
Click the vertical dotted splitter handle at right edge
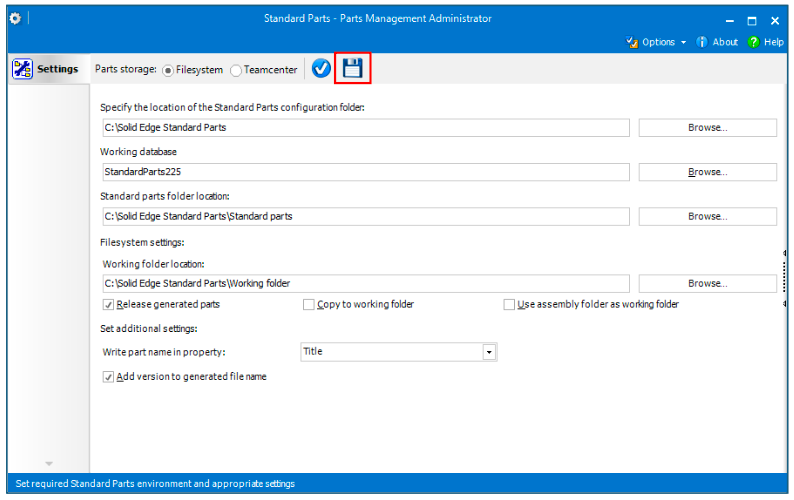pyautogui.click(x=784, y=278)
